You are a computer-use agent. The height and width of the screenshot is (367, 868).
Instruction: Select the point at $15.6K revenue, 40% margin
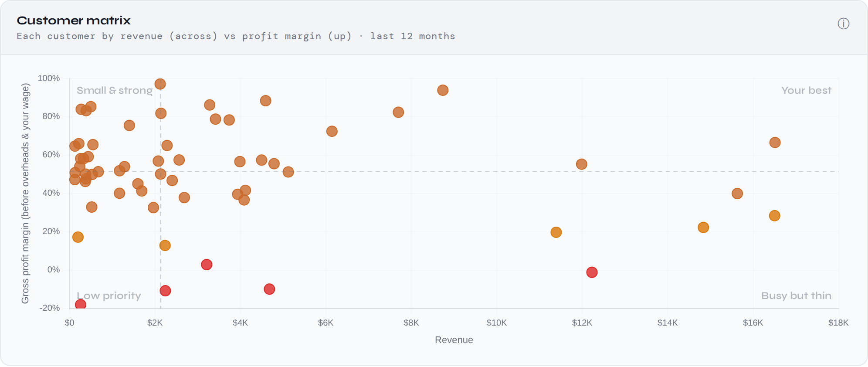(737, 194)
